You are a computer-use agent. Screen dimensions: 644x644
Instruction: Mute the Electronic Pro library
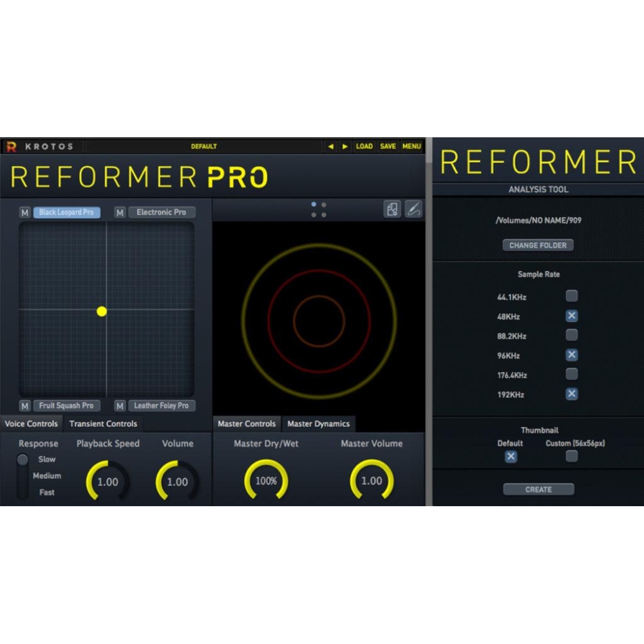pos(120,213)
